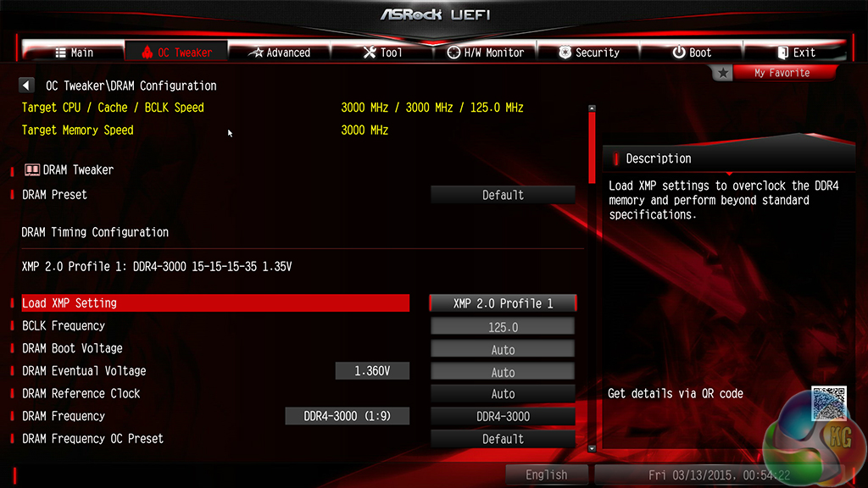Screen dimensions: 868x488
Task: Click the My Favorite button
Action: (782, 73)
